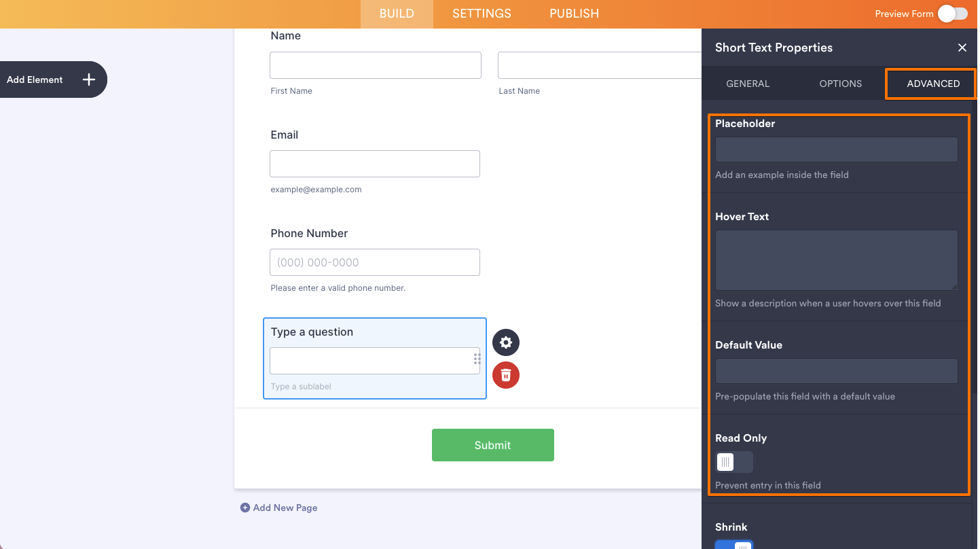Focus the Default Value input field
Screen dimensions: 980x549
[837, 371]
